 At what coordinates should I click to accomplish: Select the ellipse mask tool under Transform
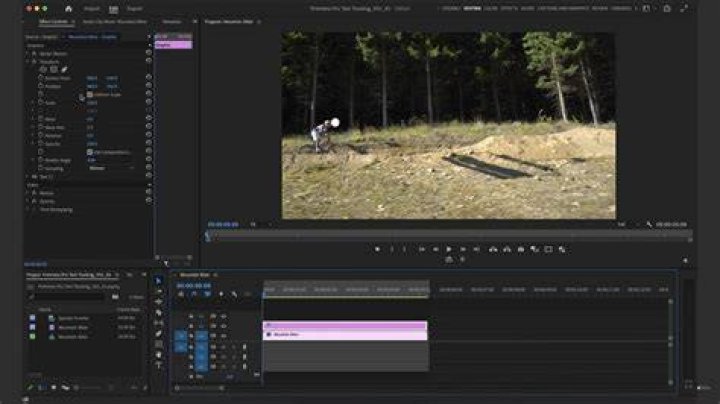click(x=43, y=69)
